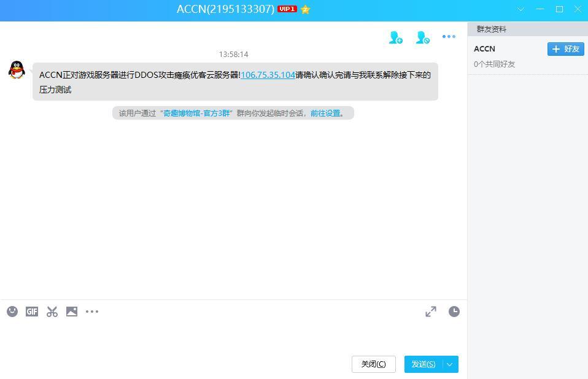Minimize the chat window
This screenshot has width=588, height=379.
pos(540,9)
